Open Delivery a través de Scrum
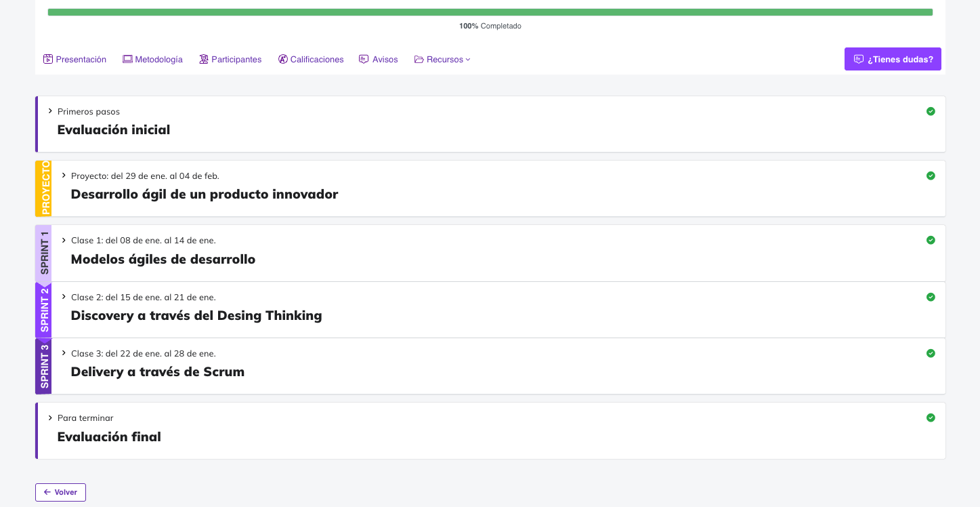Screen dimensions: 980x507 158,371
